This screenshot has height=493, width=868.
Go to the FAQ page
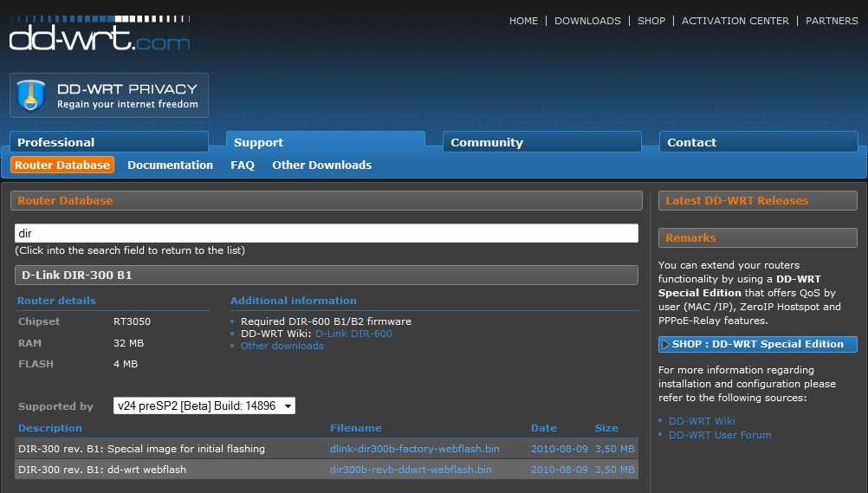(x=243, y=165)
